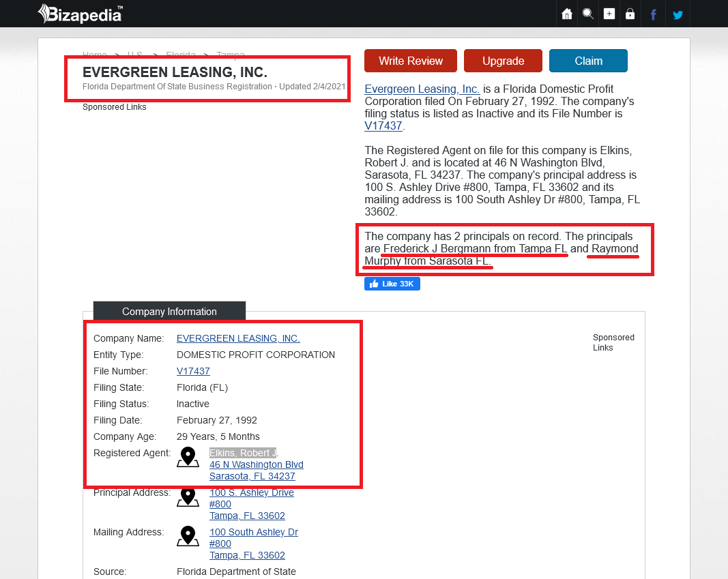Screen dimensions: 728x579
Task: Click map pin beside Principal Address
Action: pos(188,497)
